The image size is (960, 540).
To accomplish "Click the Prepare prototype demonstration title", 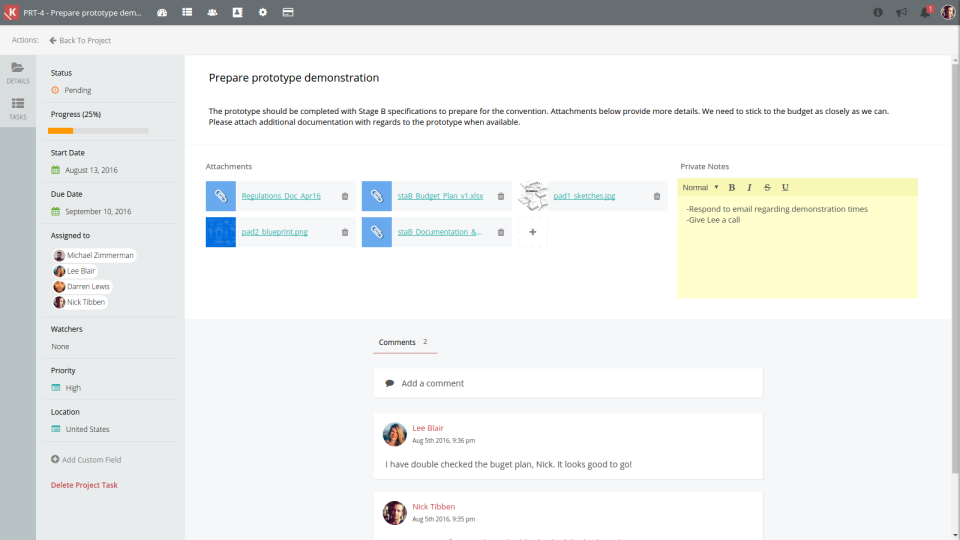I will [x=294, y=78].
